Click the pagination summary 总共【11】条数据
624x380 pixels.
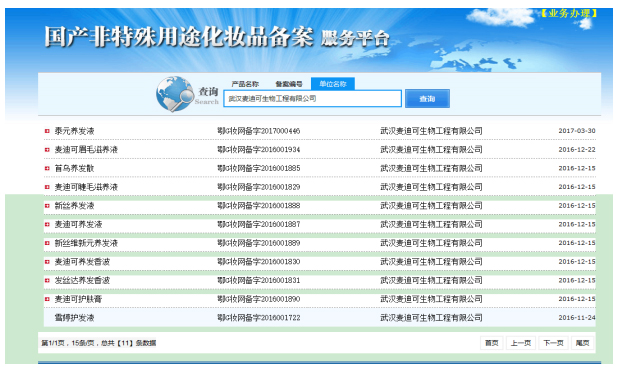pos(129,343)
